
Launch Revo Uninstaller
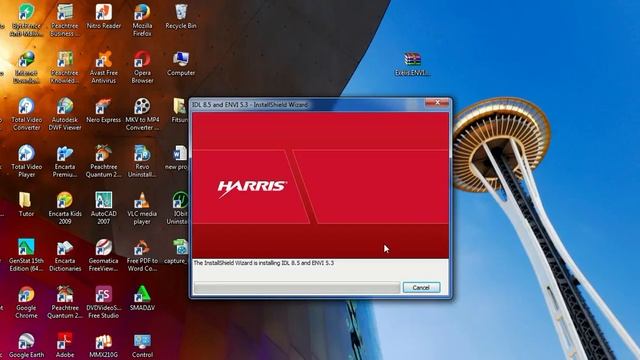coord(142,161)
